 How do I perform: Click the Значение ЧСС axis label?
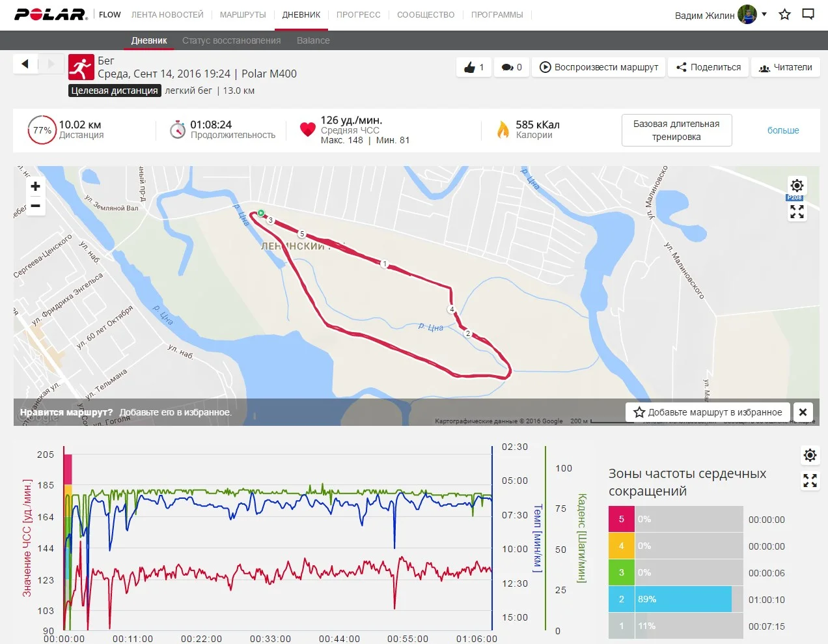(x=27, y=539)
